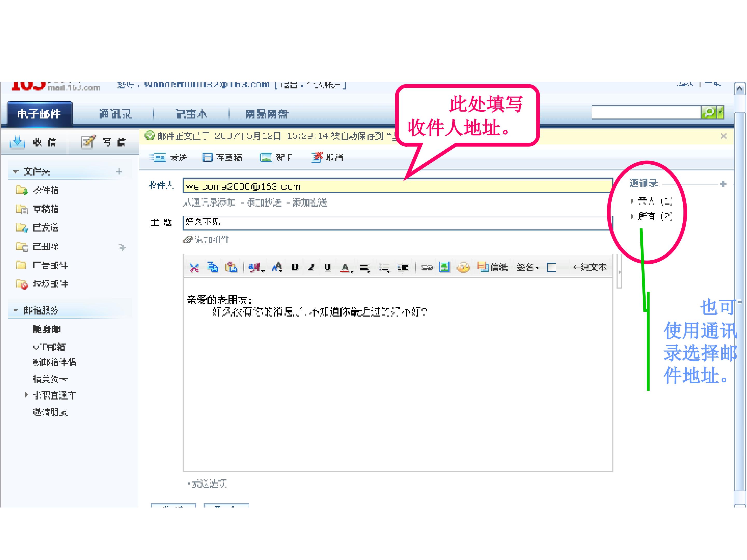Collapse the Mailbox Services (邮箱服务) section

[x=15, y=310]
